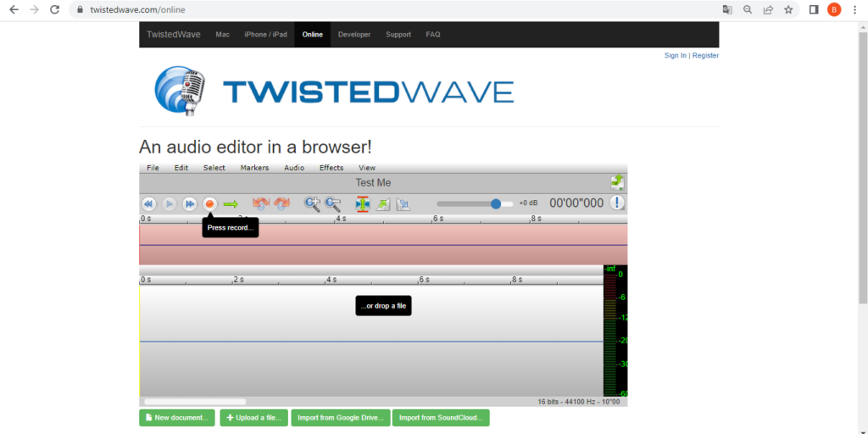This screenshot has width=868, height=434.
Task: Click the fast forward button
Action: 190,203
